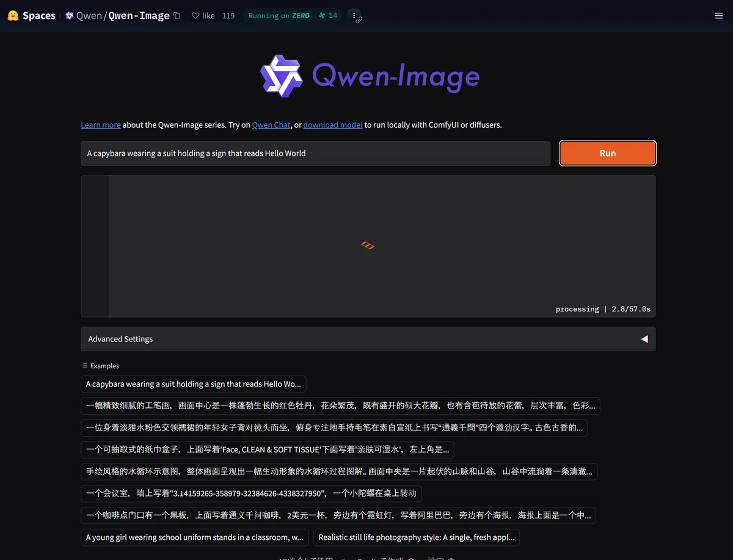Open the three-dot options menu icon
The width and height of the screenshot is (733, 560).
[x=354, y=16]
